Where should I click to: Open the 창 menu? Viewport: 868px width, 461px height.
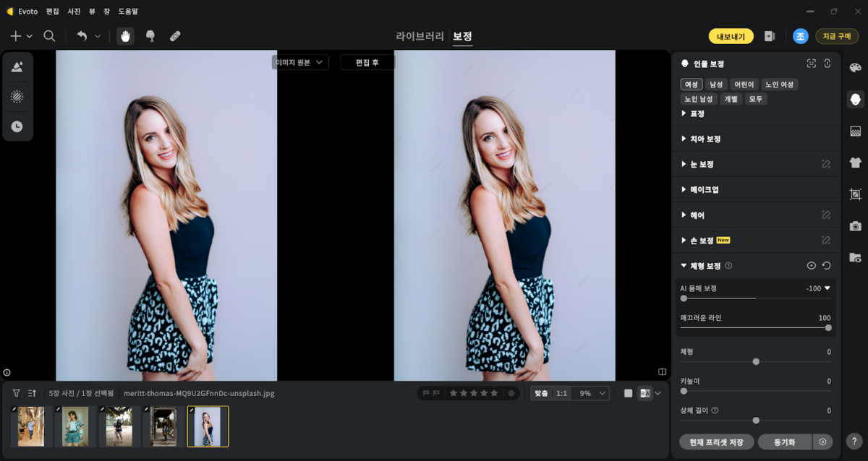[106, 12]
